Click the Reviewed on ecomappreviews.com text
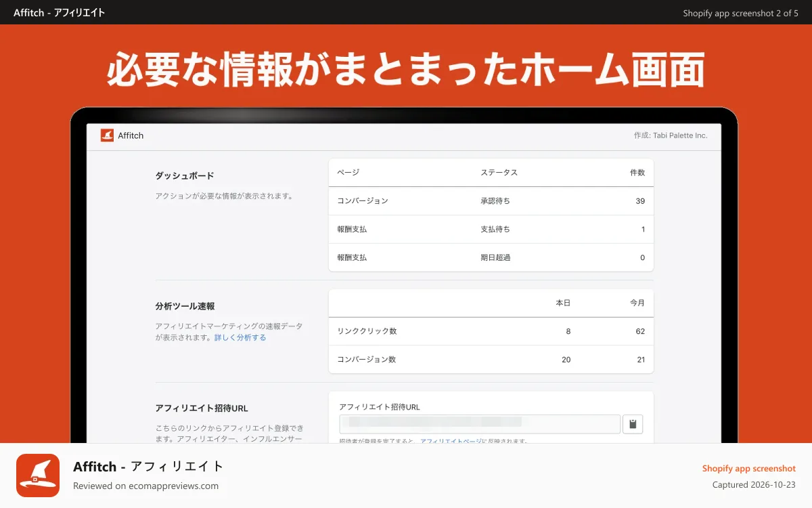This screenshot has width=812, height=508. coord(145,486)
